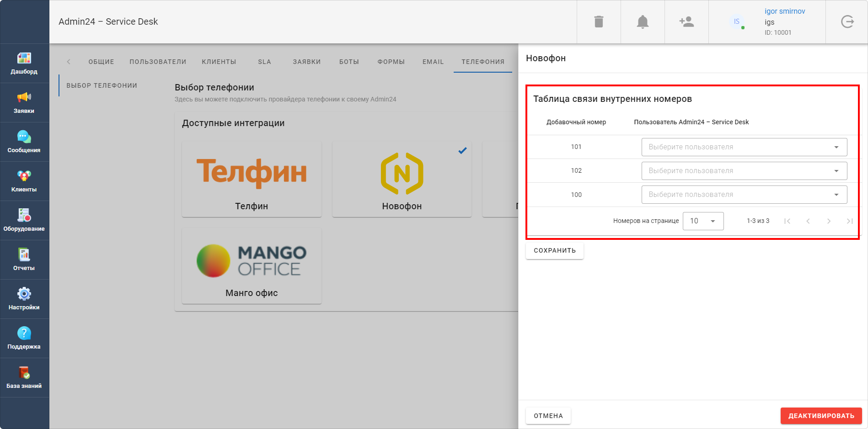Select ВЫБОР ТЕЛЕФОНИИ in the side menu
Viewport: 868px width, 429px height.
coord(102,85)
